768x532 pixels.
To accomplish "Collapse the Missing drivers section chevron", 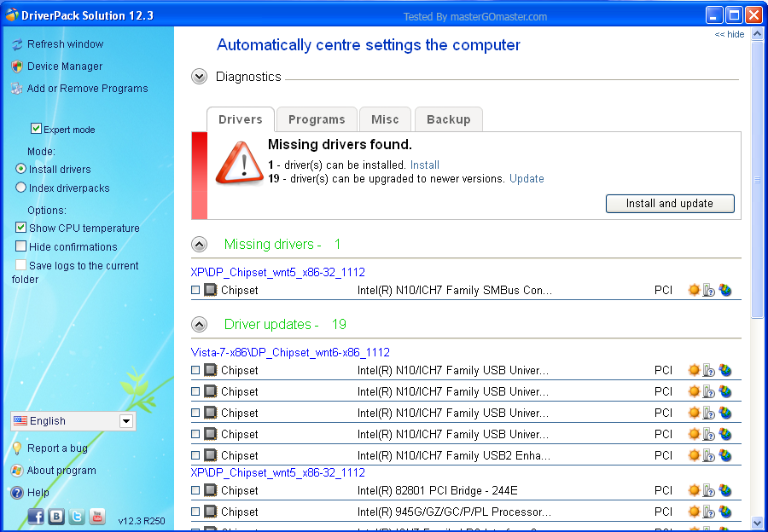I will (200, 244).
